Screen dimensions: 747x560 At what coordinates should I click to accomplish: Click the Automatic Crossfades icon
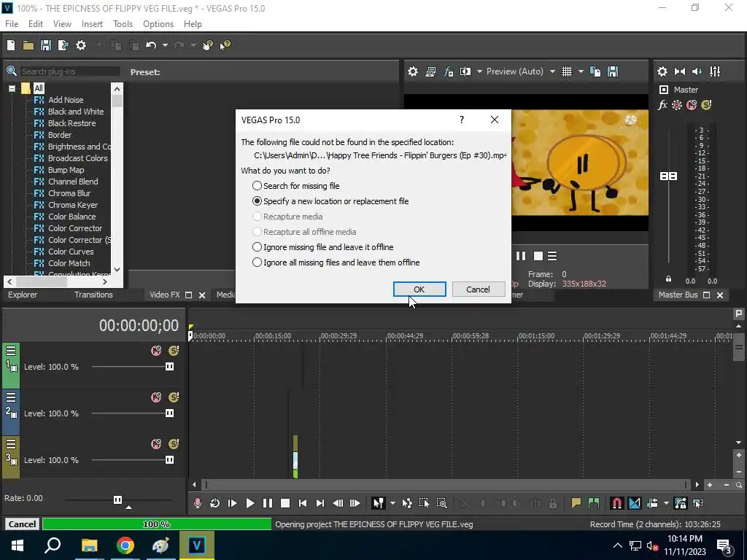click(x=635, y=503)
